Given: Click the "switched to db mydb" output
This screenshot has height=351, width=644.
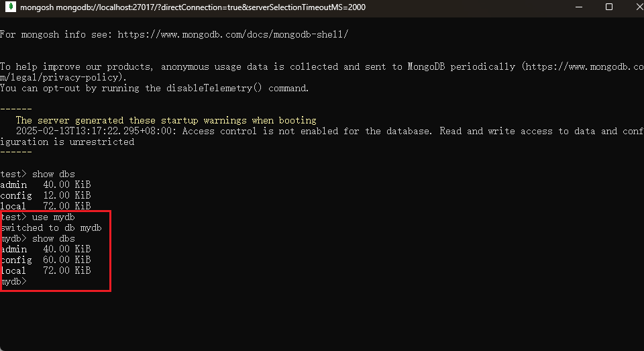Looking at the screenshot, I should pyautogui.click(x=51, y=228).
